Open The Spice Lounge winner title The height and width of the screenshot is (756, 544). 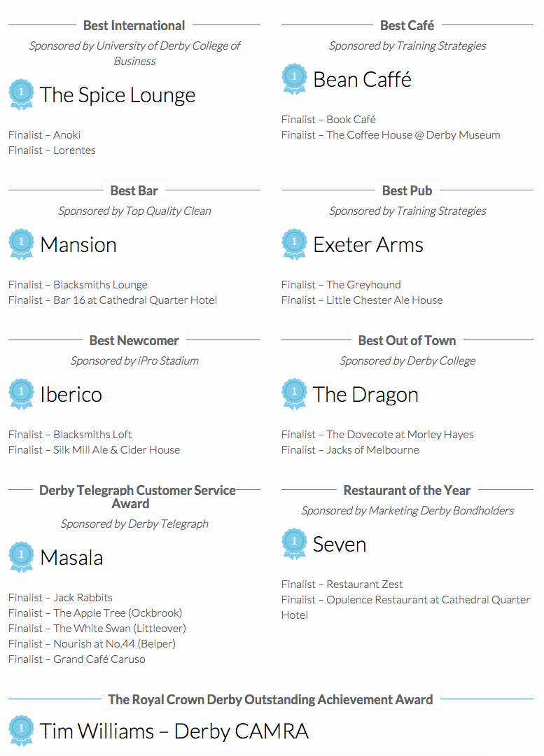click(x=118, y=94)
